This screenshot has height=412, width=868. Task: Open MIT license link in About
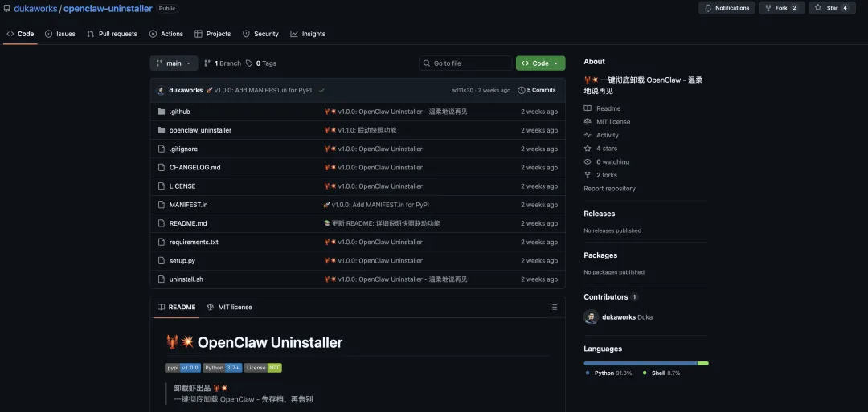pyautogui.click(x=608, y=122)
